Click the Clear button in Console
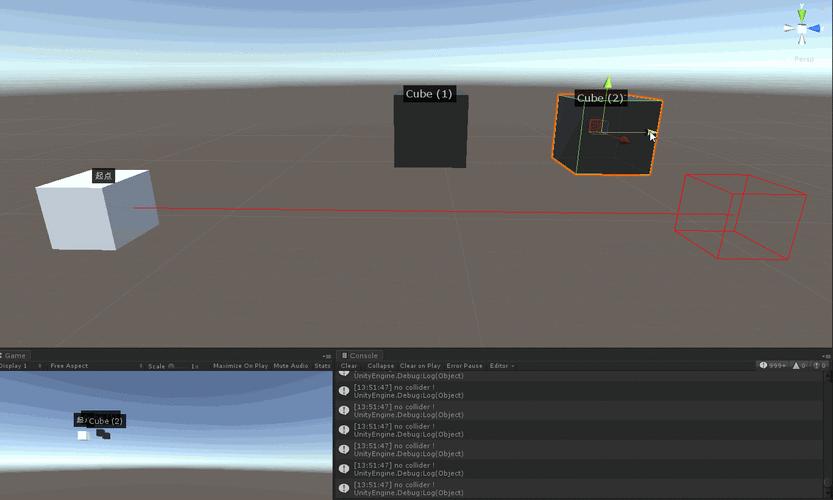The height and width of the screenshot is (500, 833). pyautogui.click(x=348, y=366)
